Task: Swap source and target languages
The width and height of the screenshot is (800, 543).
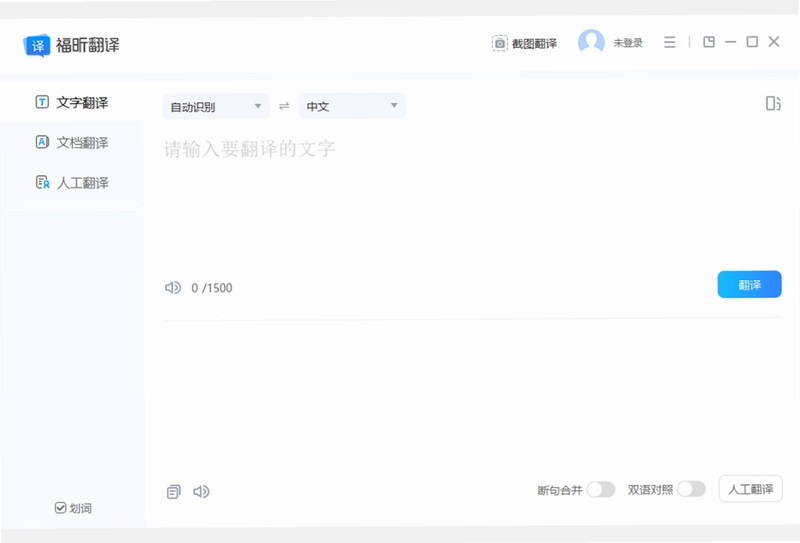Action: click(x=284, y=106)
